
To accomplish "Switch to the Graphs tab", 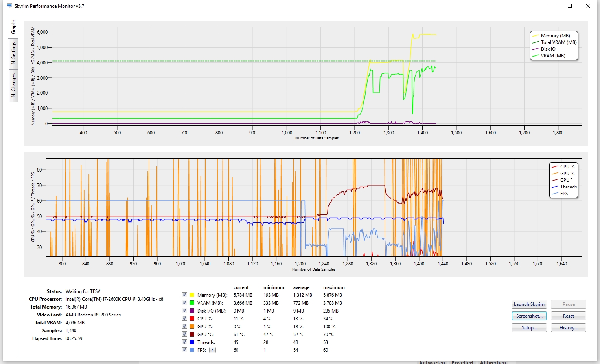I will coord(13,27).
